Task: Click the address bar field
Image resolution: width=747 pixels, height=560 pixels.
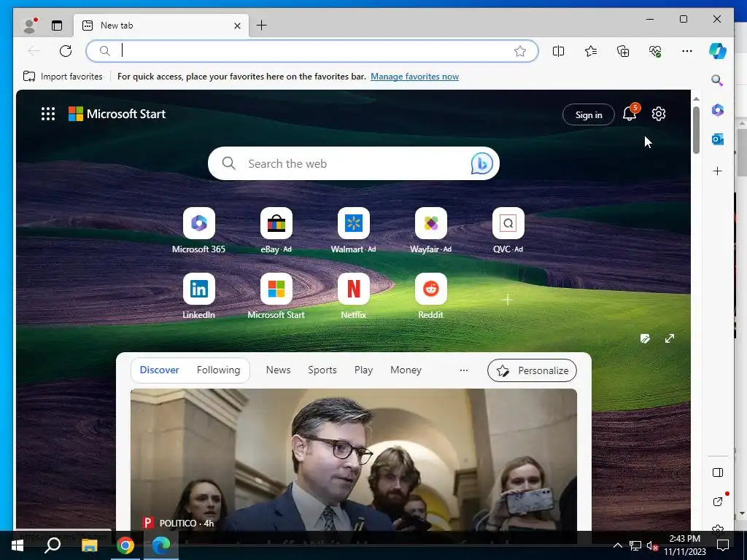Action: [x=312, y=51]
